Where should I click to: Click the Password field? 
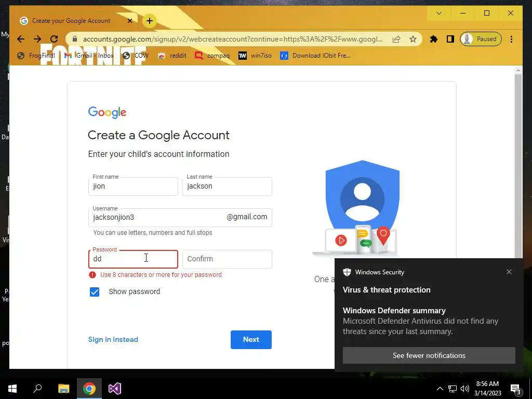pyautogui.click(x=133, y=259)
